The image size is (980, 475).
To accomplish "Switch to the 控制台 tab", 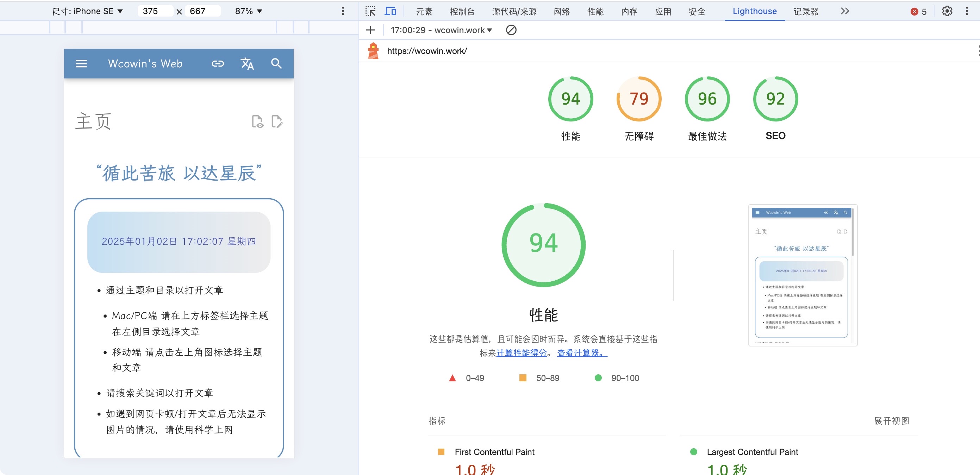I will click(x=462, y=11).
